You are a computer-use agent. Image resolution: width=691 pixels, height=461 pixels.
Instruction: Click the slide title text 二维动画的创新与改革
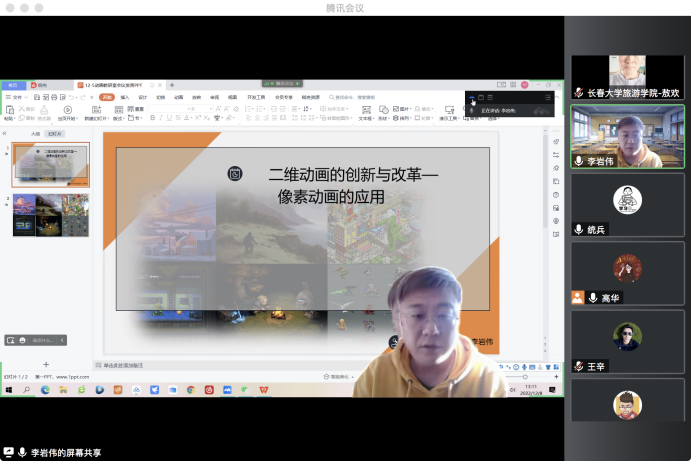pos(345,175)
